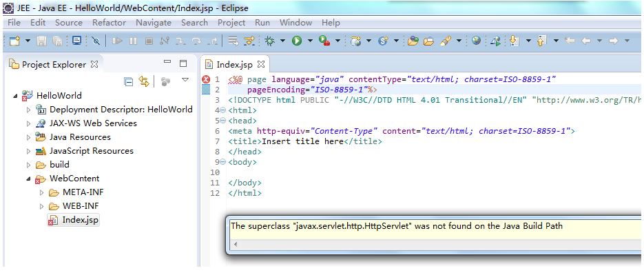Image resolution: width=644 pixels, height=273 pixels.
Task: Open the External Tools dropdown arrow
Action: (337, 41)
